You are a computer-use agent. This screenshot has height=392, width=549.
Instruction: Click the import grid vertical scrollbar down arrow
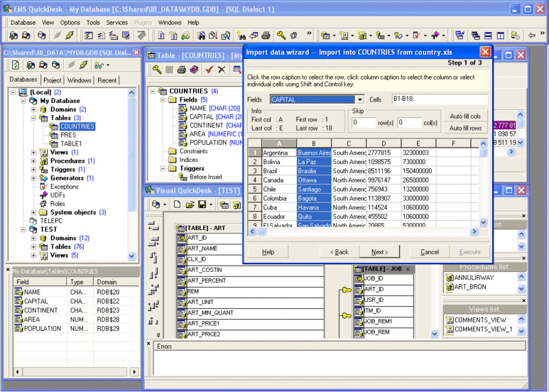pos(483,222)
